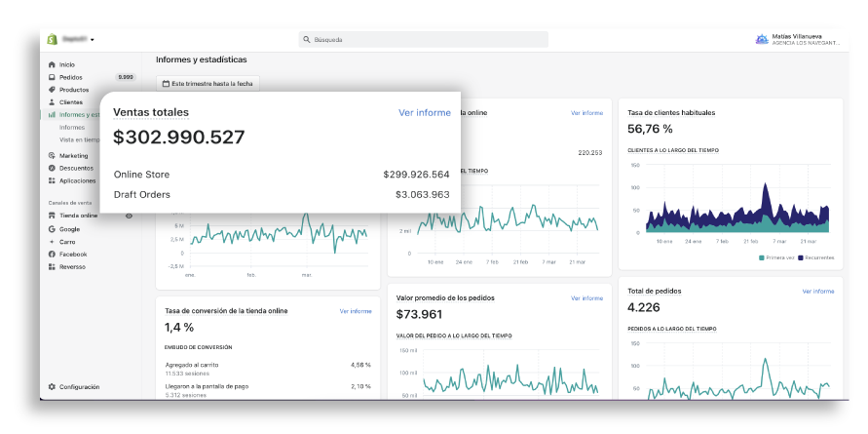Open Productos in sidebar
868x434 pixels.
tap(74, 90)
